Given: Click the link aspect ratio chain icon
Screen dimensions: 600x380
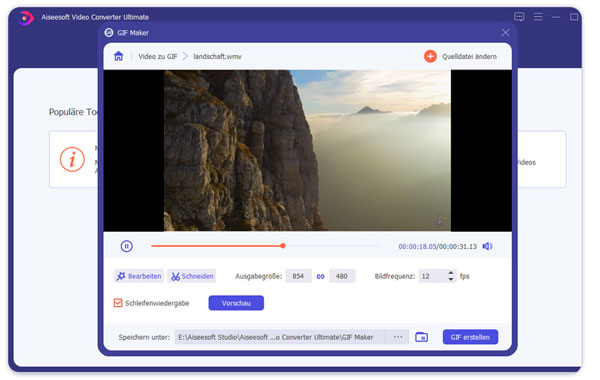Looking at the screenshot, I should [x=320, y=276].
